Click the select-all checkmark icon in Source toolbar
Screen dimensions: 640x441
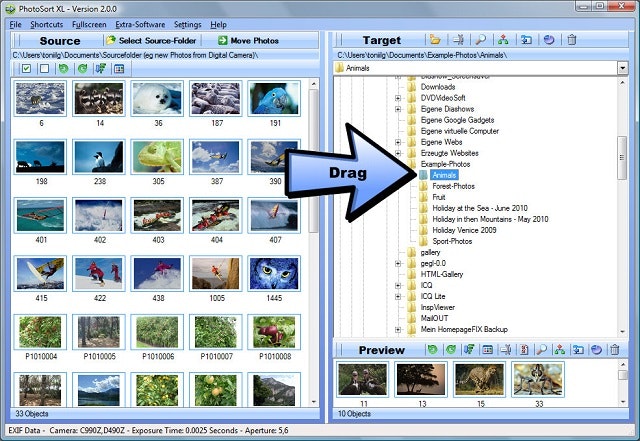point(27,69)
